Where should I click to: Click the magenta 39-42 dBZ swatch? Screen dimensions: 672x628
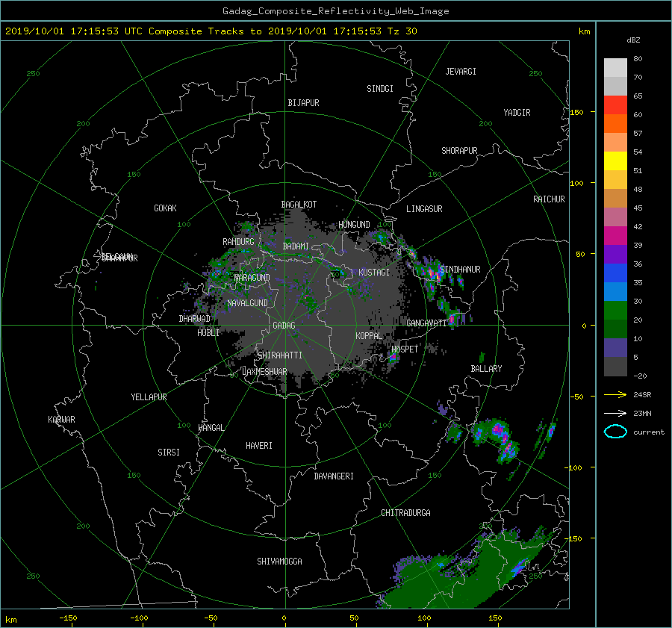(615, 236)
